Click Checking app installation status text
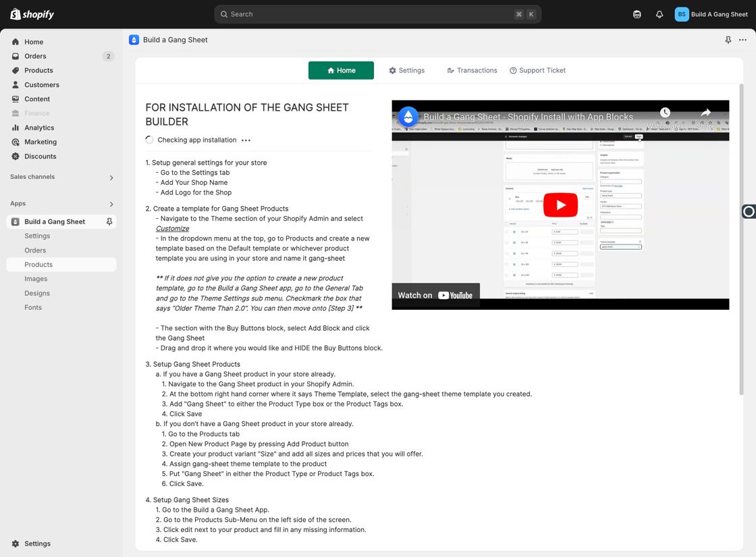The width and height of the screenshot is (756, 557). tap(196, 140)
